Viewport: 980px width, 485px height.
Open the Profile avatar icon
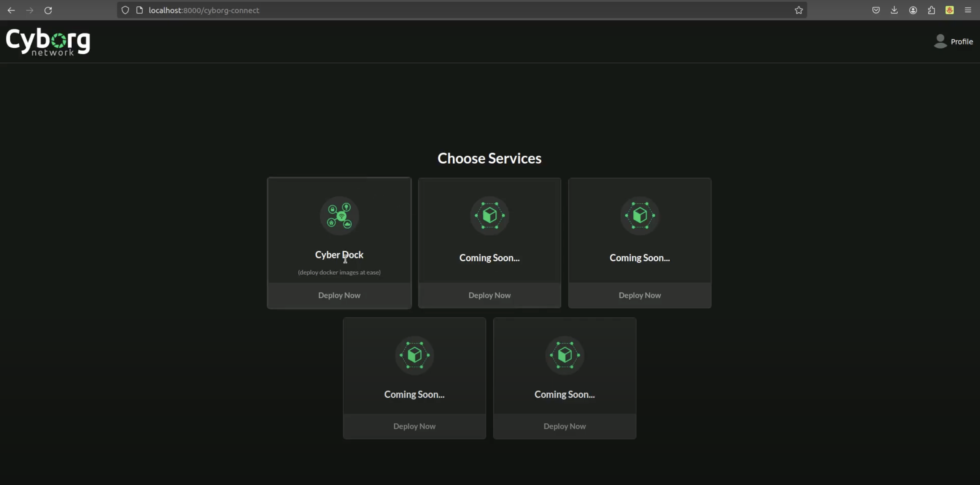(940, 42)
